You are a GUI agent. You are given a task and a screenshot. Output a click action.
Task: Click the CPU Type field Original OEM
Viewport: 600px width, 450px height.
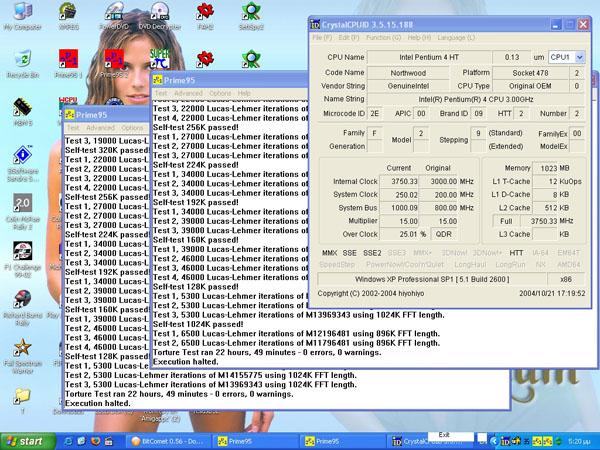coord(530,86)
